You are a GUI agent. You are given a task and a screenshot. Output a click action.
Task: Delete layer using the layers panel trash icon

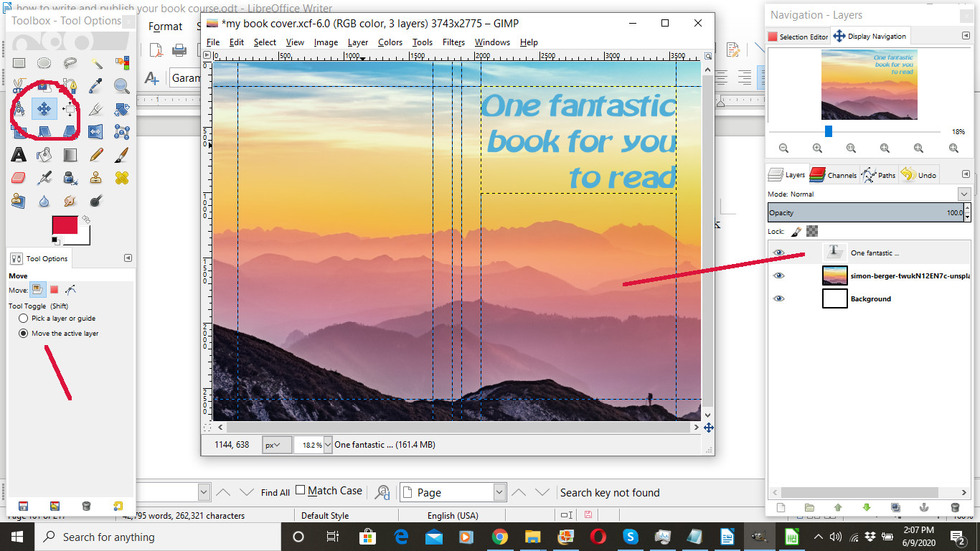coord(955,507)
